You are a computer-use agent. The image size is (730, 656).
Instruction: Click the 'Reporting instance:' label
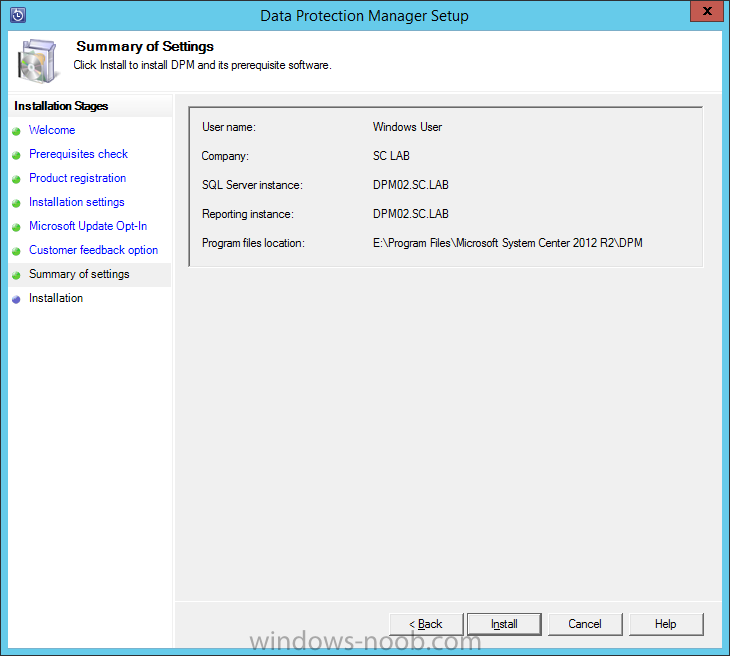pos(248,214)
